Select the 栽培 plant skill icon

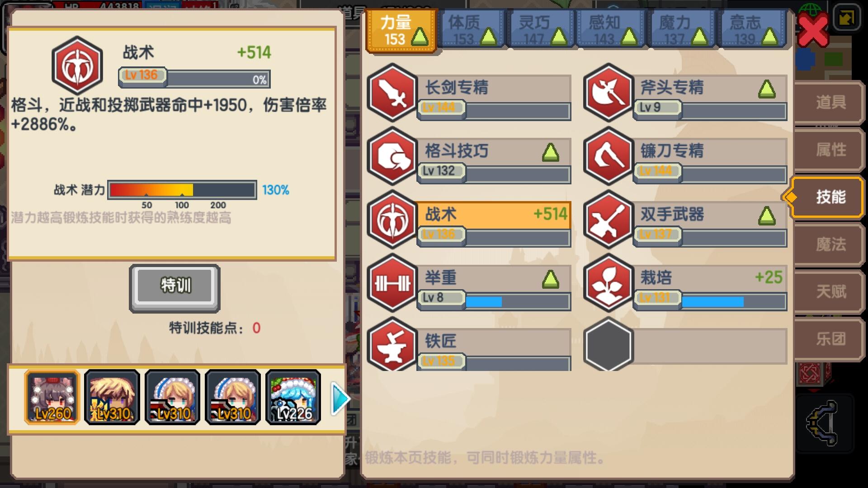[608, 283]
